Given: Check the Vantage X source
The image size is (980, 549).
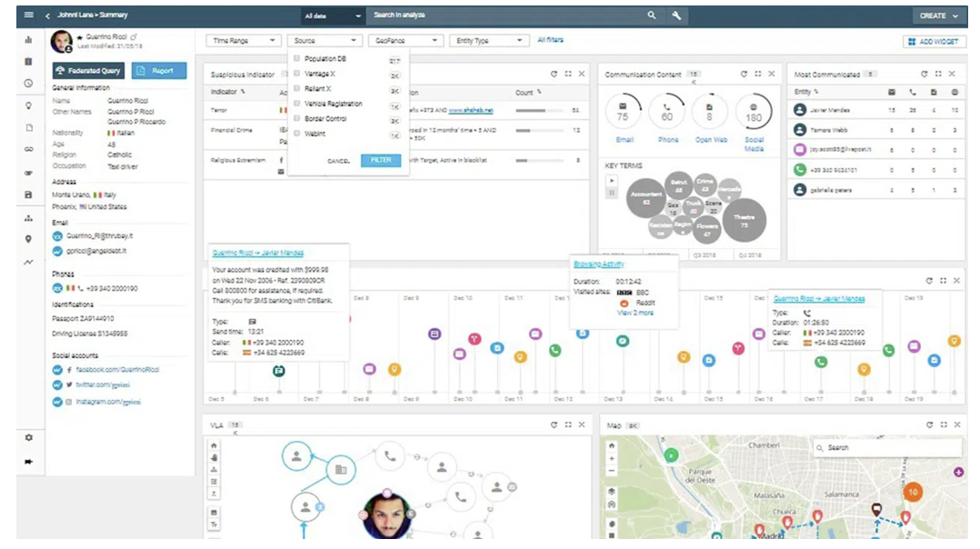Looking at the screenshot, I should (x=297, y=73).
